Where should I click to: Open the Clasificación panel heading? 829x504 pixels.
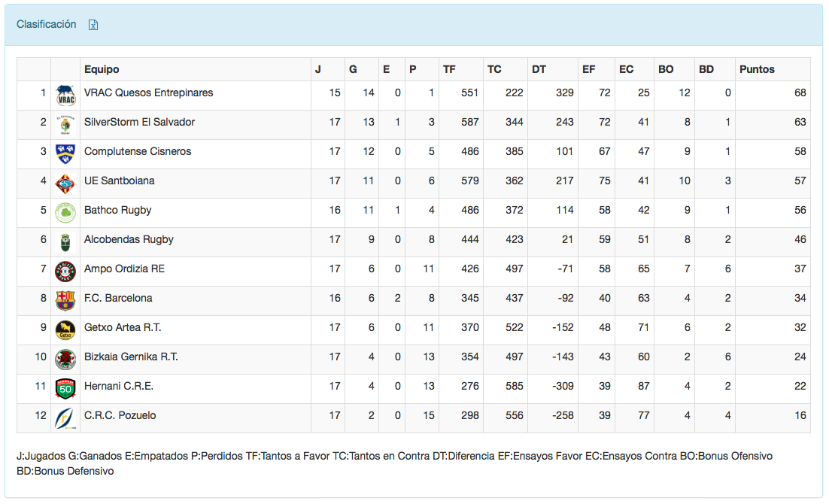[x=47, y=25]
